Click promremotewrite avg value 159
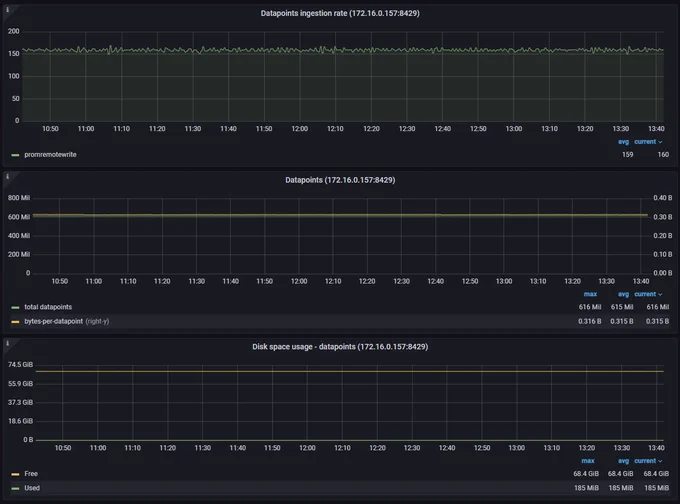680x504 pixels. point(628,154)
